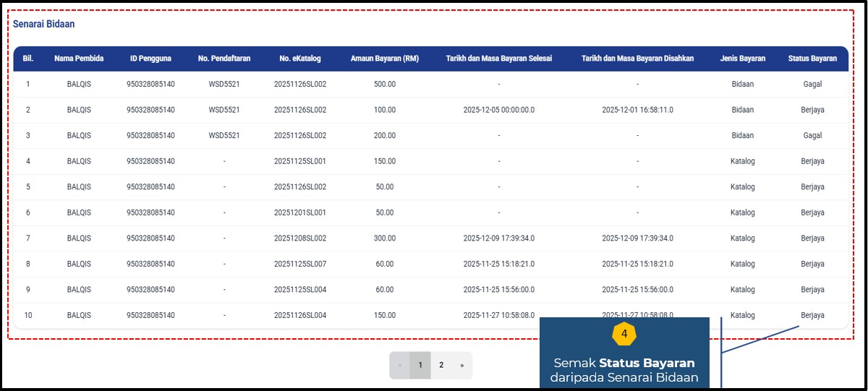Click the No. Pendaftaran column header
Viewport: 868px width, 391px height.
pos(224,59)
